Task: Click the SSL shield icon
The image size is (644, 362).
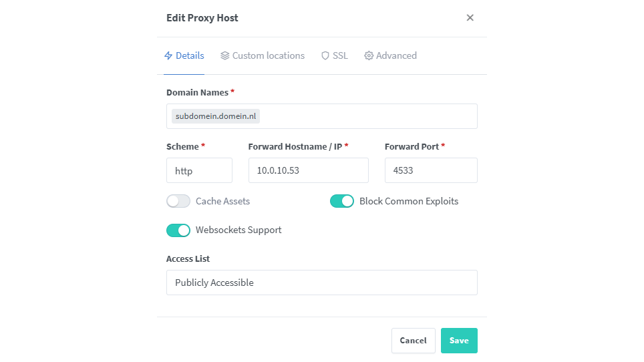Action: [325, 56]
